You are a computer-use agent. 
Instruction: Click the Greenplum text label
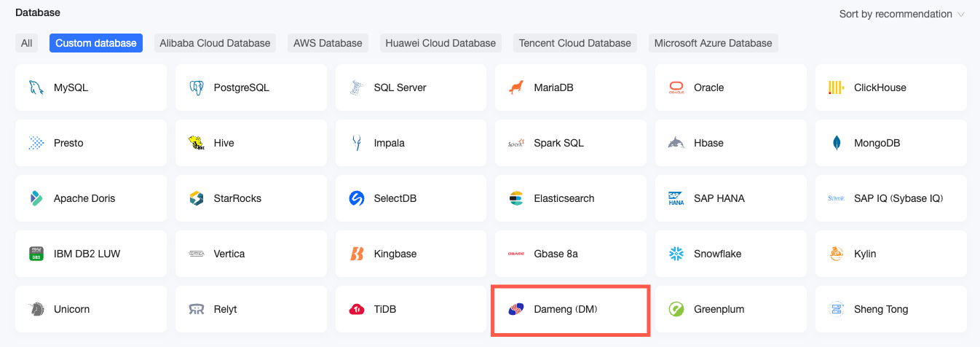(719, 309)
